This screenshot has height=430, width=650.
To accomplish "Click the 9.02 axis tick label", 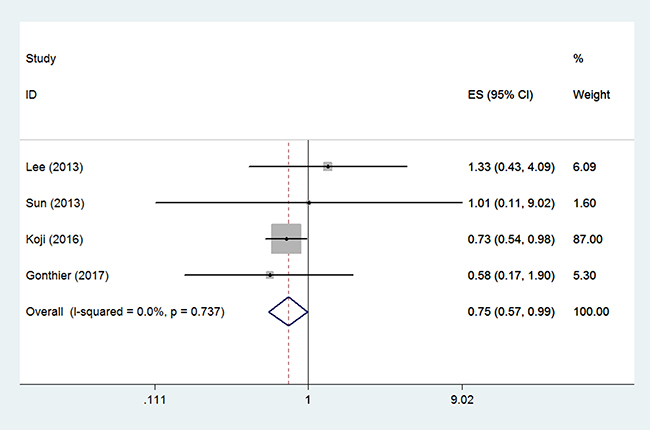I will pyautogui.click(x=461, y=398).
